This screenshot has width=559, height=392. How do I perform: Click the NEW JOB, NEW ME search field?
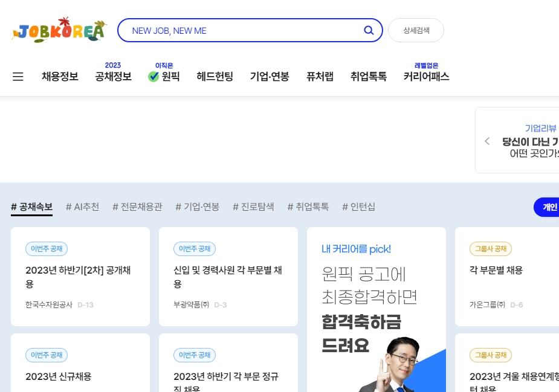pyautogui.click(x=242, y=30)
